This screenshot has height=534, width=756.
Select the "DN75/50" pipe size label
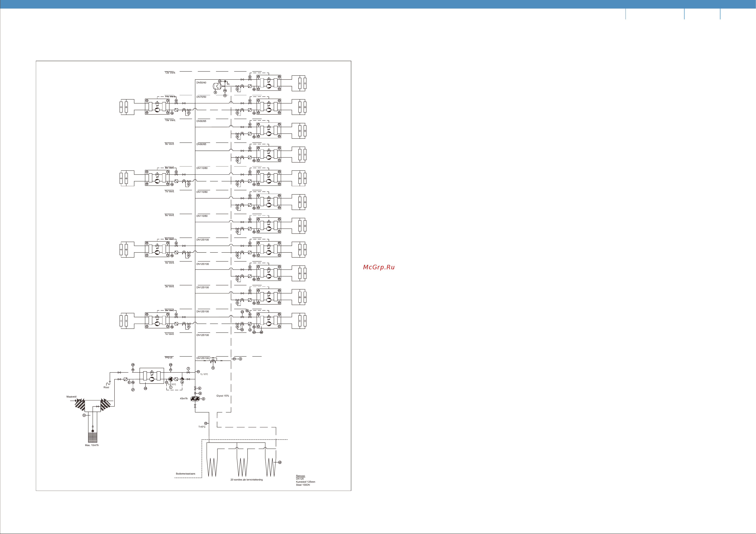201,97
